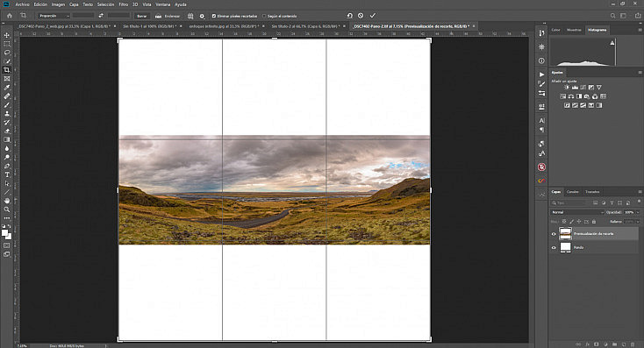The image size is (644, 348).
Task: Swap crop width and height values
Action: coord(101,16)
